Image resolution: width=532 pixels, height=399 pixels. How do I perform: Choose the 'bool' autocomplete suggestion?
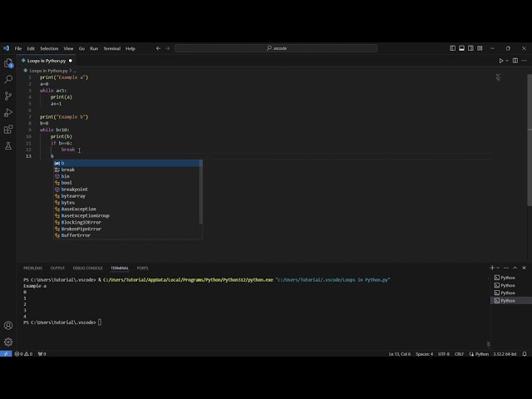coord(128,183)
